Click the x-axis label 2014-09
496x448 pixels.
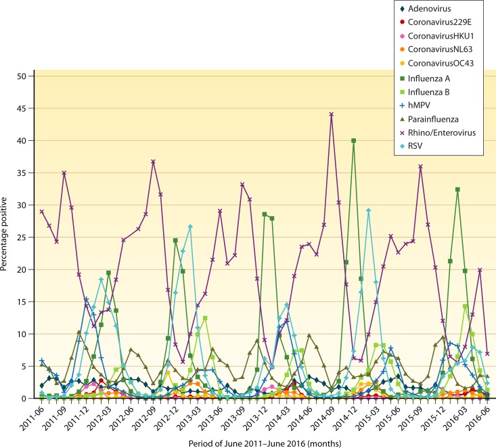(x=322, y=418)
